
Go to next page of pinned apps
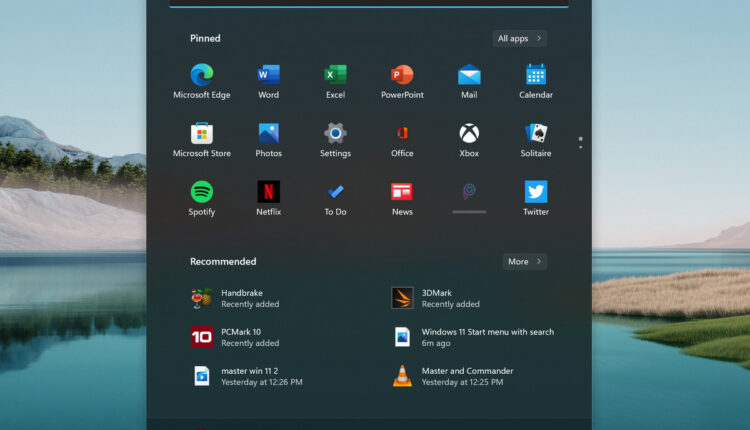581,147
